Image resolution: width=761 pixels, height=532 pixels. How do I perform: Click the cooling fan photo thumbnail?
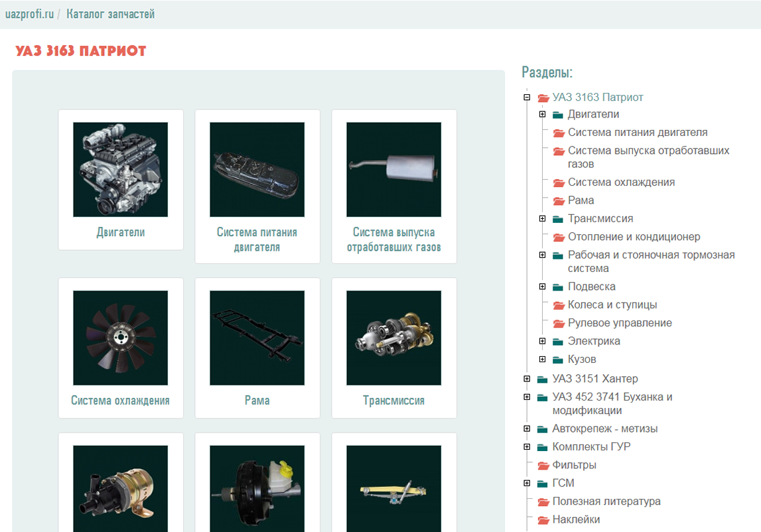point(120,338)
